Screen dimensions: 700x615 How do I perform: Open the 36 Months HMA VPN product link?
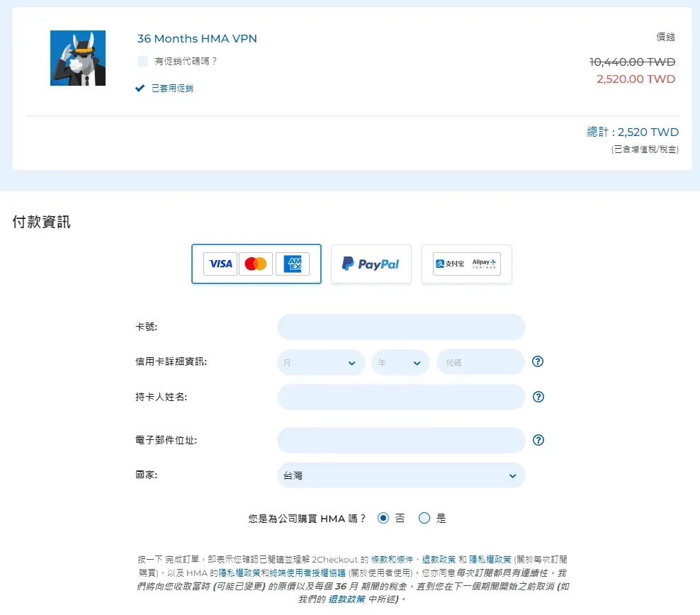pos(197,39)
